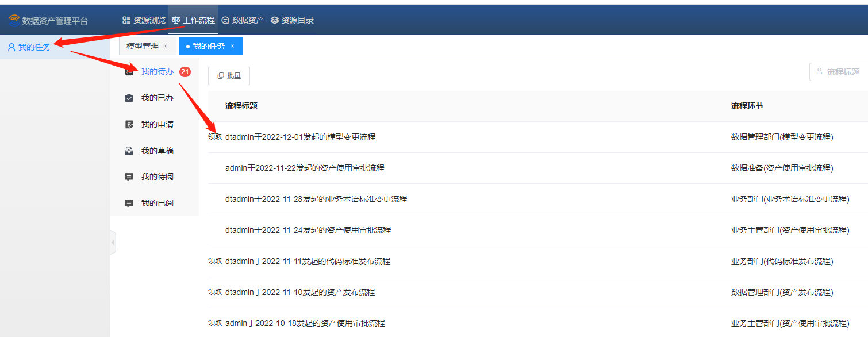Screen dimensions: 868x337
Task: Click the data asset platform logo
Action: point(14,21)
